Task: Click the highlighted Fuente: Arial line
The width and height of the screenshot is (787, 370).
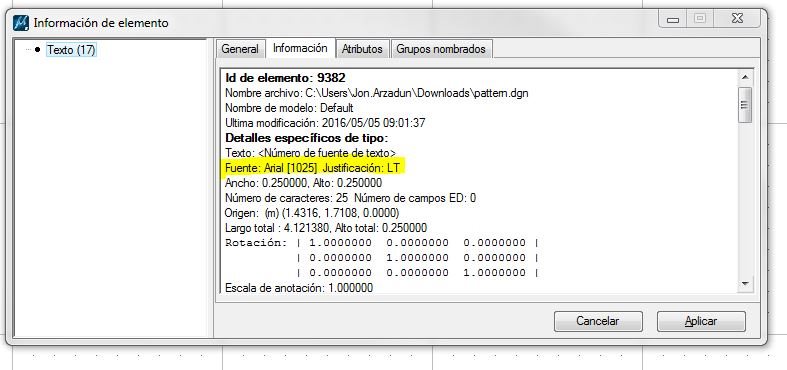Action: [313, 168]
